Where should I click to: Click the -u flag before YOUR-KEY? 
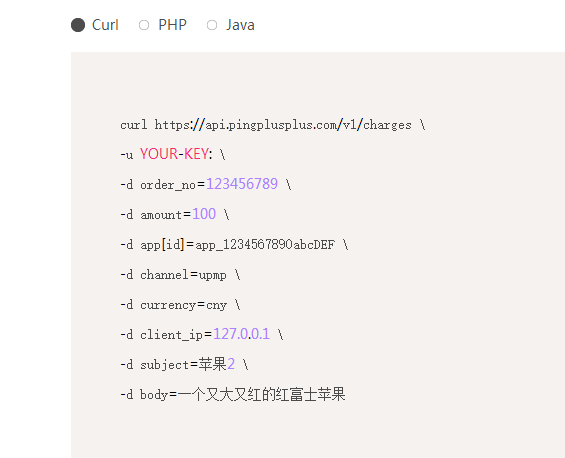pos(127,155)
